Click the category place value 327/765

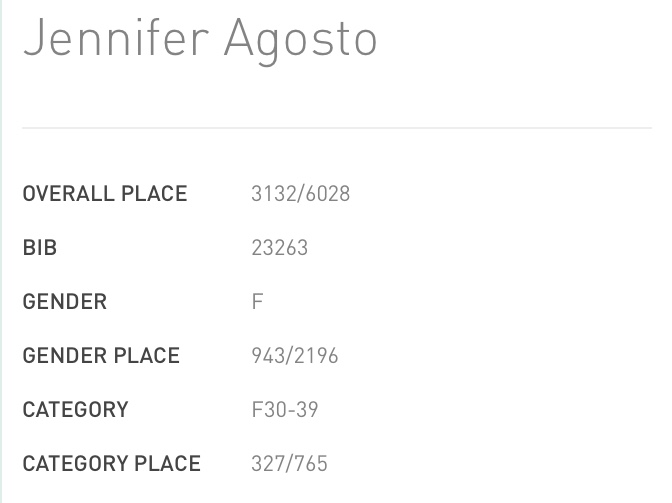tap(290, 464)
